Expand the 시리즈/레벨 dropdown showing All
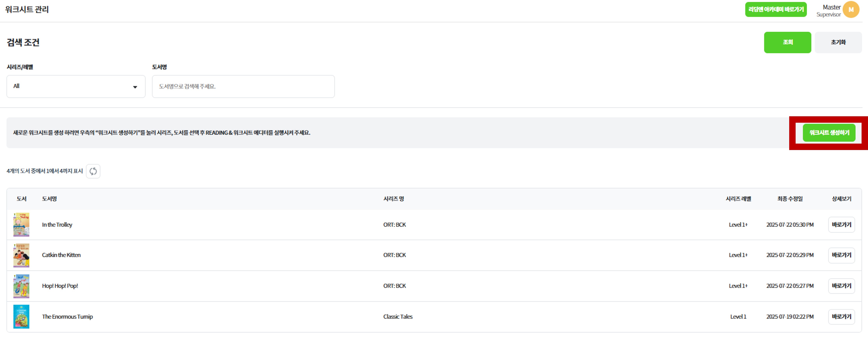 (75, 87)
